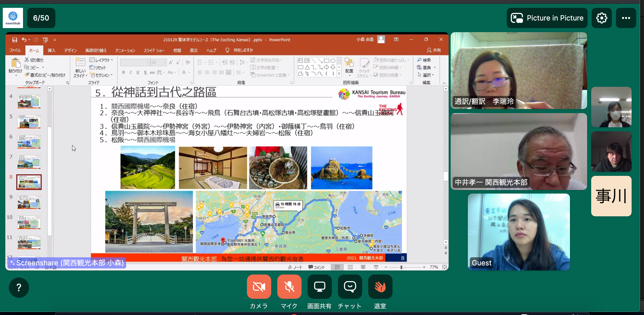Switch to slide sorter view icon
The image size is (644, 315).
click(x=350, y=267)
